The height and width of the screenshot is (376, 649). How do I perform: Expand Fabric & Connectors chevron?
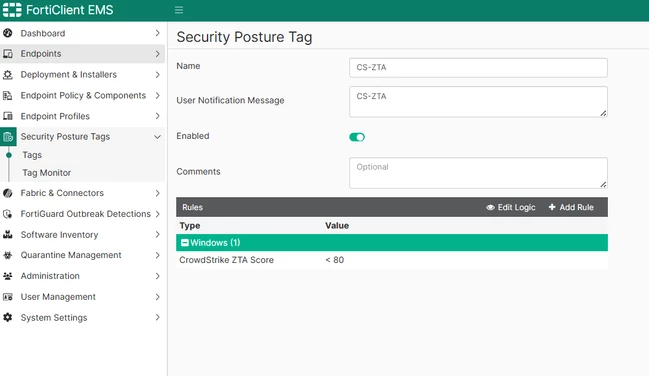click(x=157, y=193)
